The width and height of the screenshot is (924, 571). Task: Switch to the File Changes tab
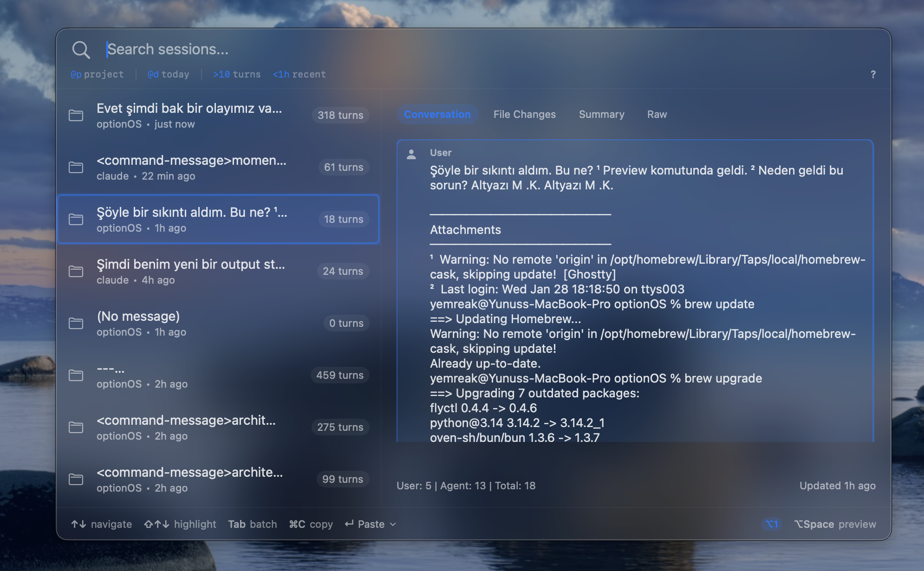click(x=524, y=114)
